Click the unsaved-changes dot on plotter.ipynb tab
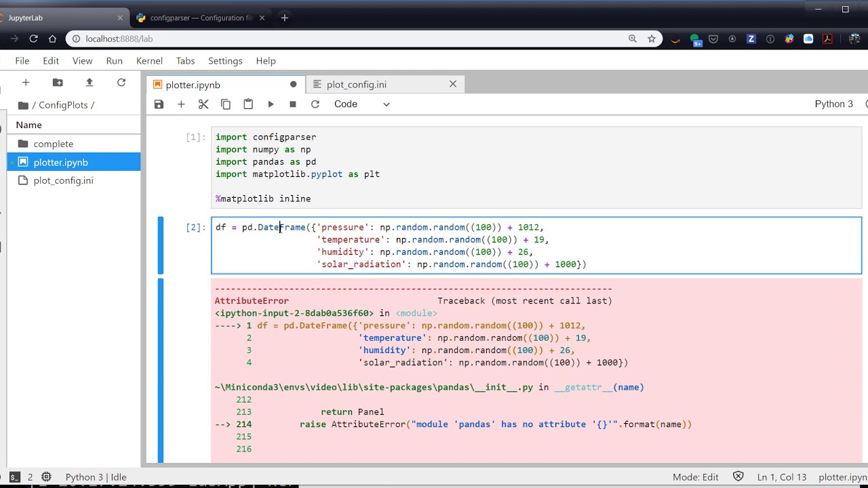The height and width of the screenshot is (488, 868). (293, 85)
